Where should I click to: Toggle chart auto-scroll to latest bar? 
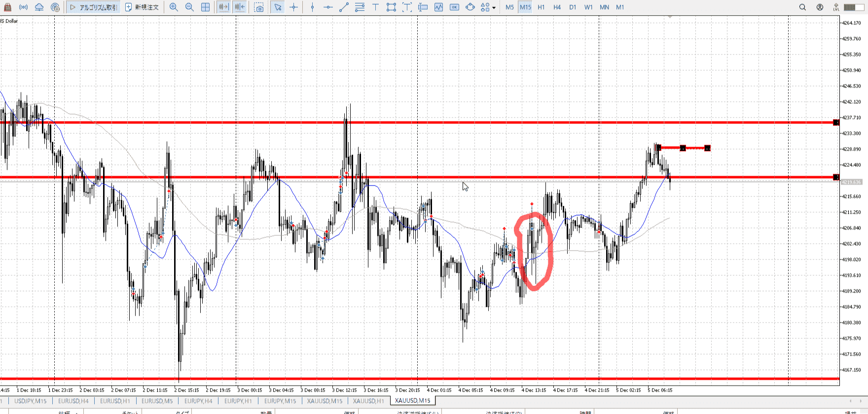pyautogui.click(x=223, y=7)
